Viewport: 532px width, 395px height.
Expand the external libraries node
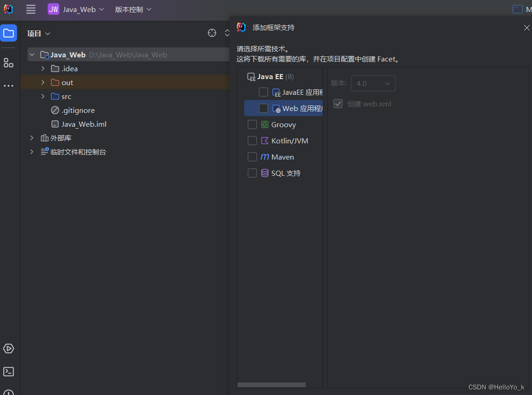click(32, 138)
